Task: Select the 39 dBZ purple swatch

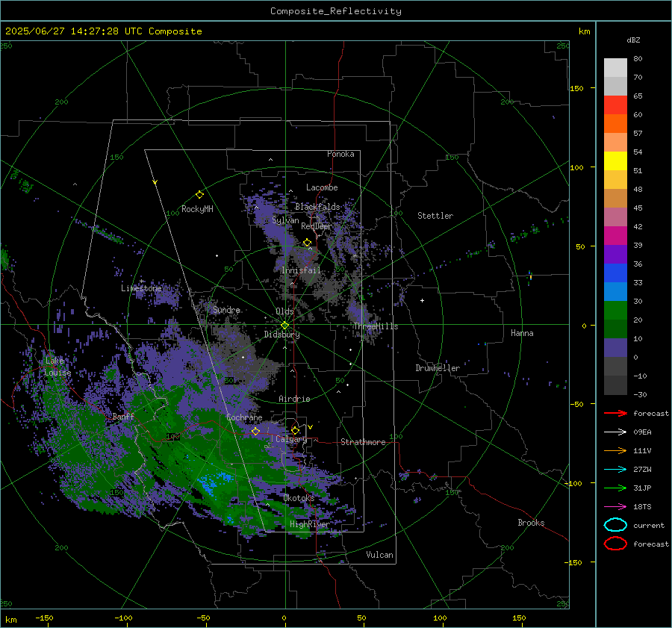Action: click(615, 254)
